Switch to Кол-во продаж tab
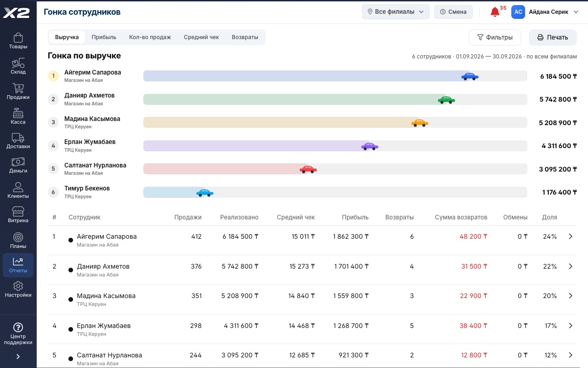The height and width of the screenshot is (368, 588). click(150, 37)
